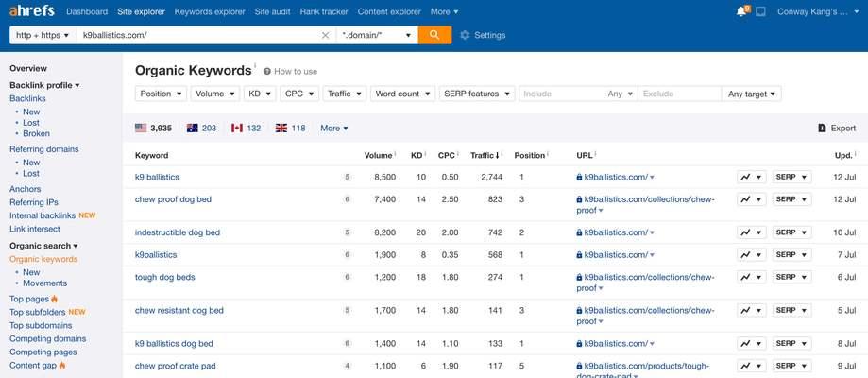
Task: Click the monitor icon beside notifications
Action: coord(760,11)
